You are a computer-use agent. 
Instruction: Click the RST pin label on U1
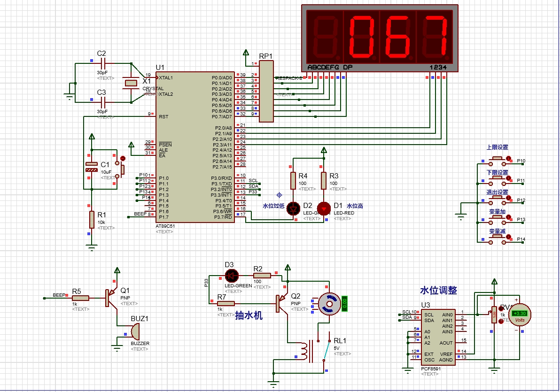[163, 117]
